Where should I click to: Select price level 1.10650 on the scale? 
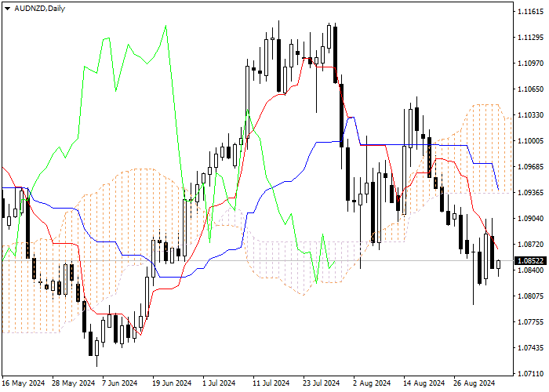point(530,89)
